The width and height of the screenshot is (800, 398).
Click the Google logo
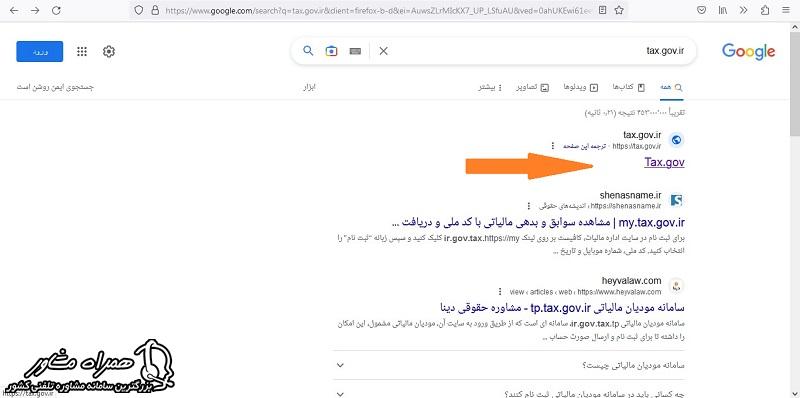[748, 52]
